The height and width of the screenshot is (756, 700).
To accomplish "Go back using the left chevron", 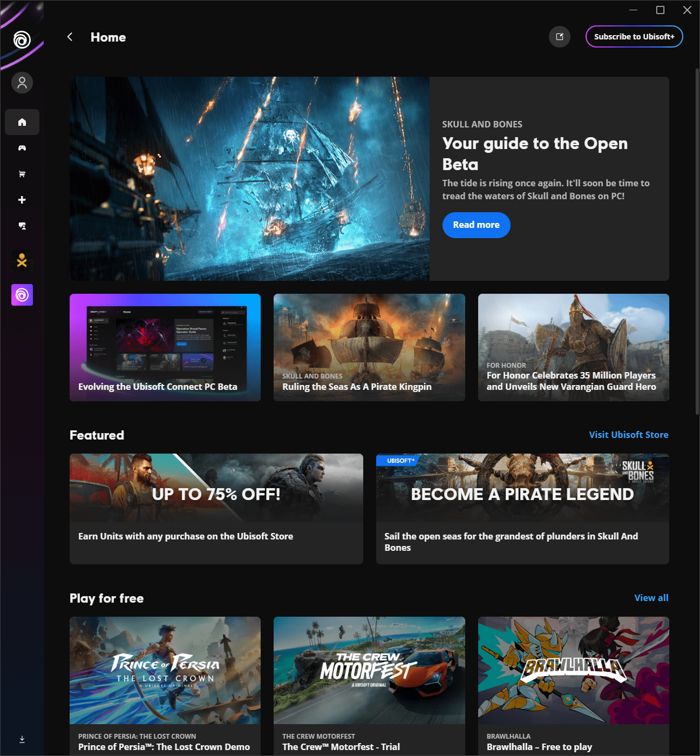I will pos(70,37).
